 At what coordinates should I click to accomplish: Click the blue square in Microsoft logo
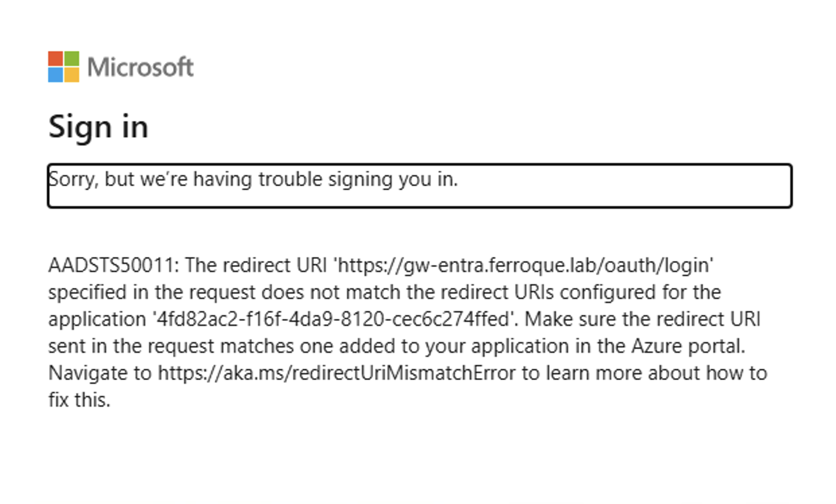pos(55,75)
